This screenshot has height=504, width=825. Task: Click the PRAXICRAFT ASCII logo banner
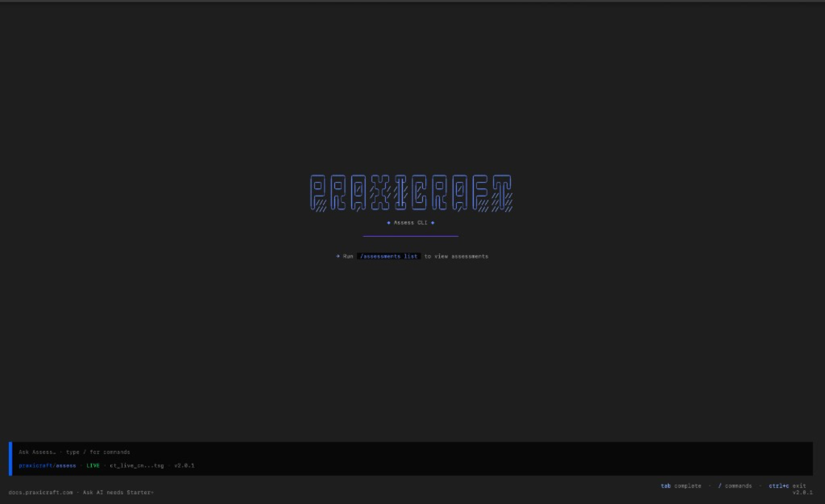click(411, 193)
